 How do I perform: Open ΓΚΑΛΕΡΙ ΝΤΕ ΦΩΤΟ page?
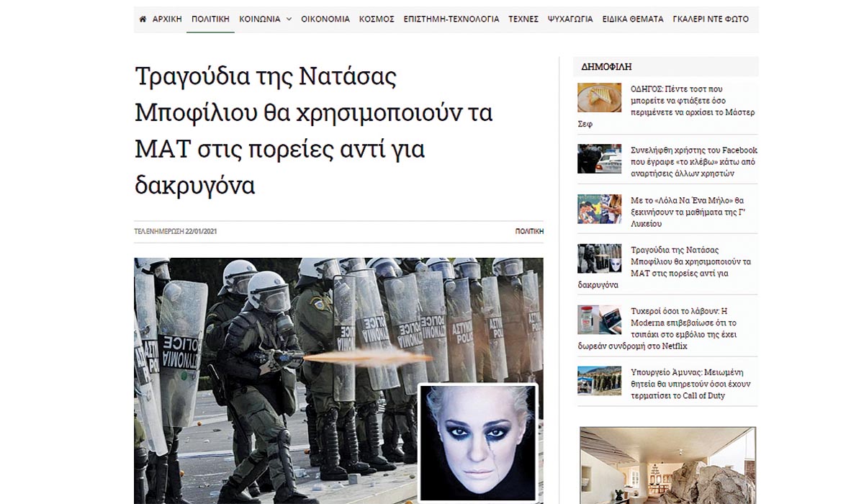point(711,19)
